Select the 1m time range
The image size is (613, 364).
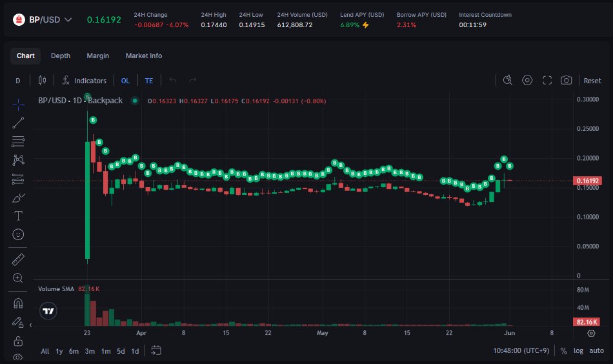pyautogui.click(x=106, y=351)
